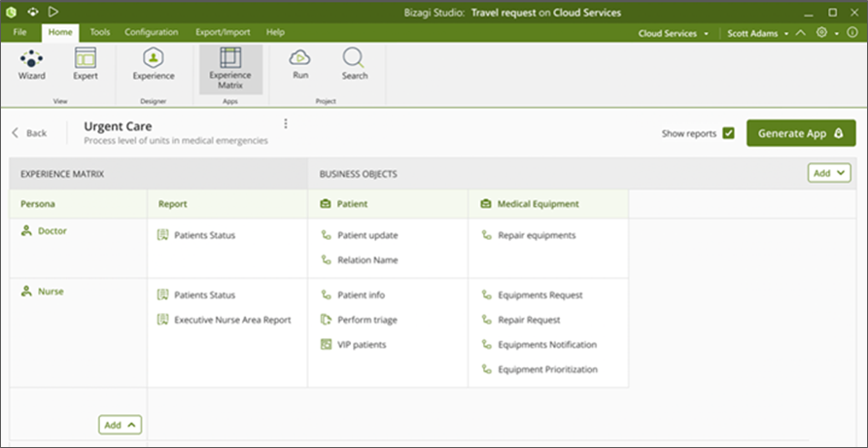Select the Experience Matrix button
The height and width of the screenshot is (448, 868).
click(x=230, y=69)
